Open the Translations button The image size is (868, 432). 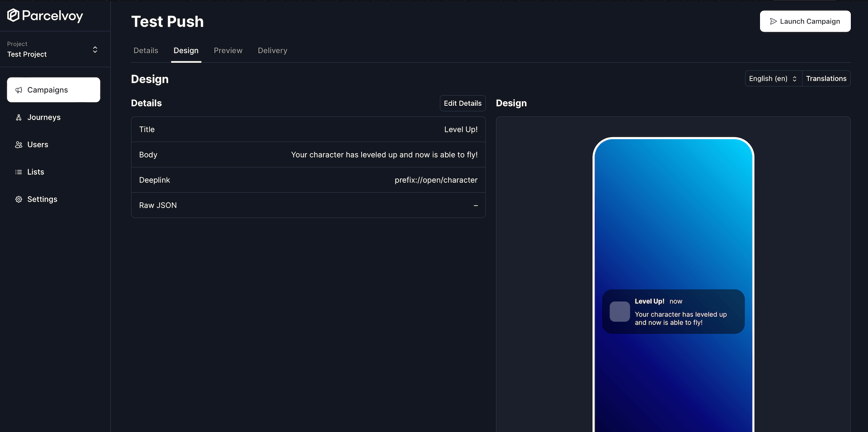click(x=826, y=79)
